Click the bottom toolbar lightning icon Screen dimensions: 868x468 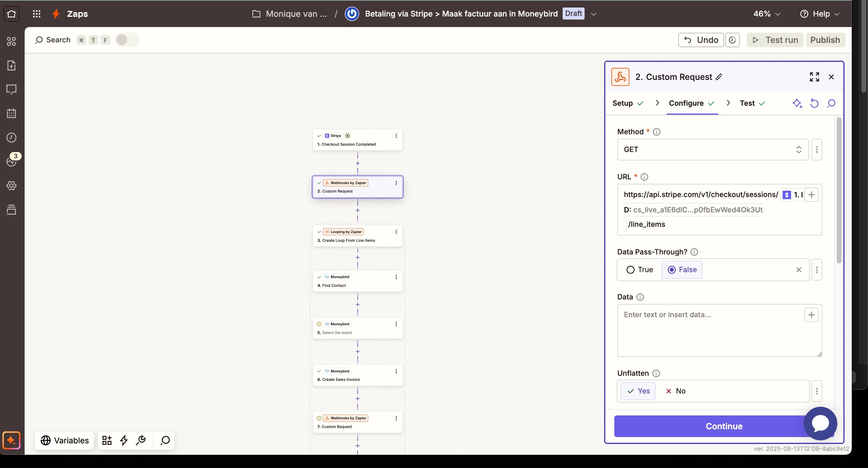click(x=124, y=440)
